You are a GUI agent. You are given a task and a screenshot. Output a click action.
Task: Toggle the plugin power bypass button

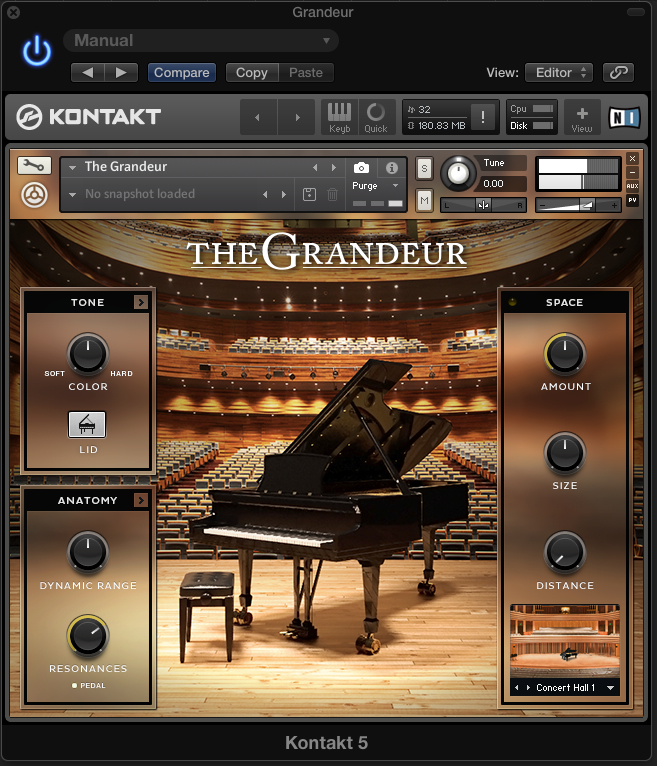pyautogui.click(x=37, y=51)
